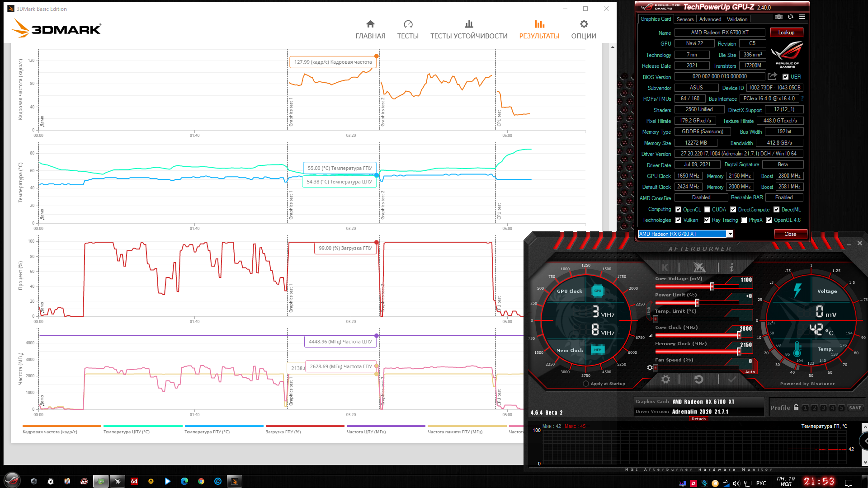Open the ОПЦИИ tab in 3DMark
The width and height of the screenshot is (868, 488).
583,29
